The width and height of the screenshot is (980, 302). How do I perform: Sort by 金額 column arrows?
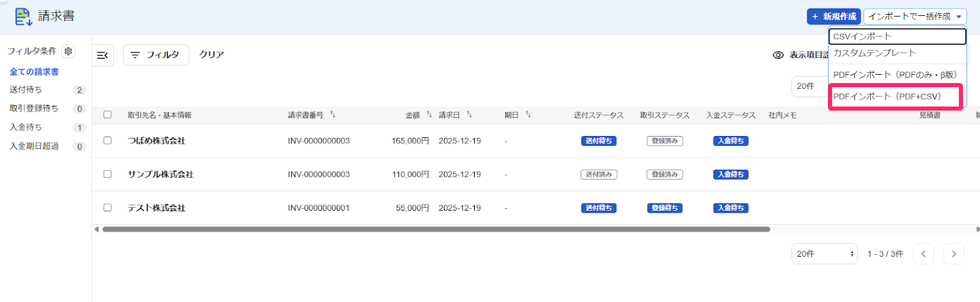[429, 115]
